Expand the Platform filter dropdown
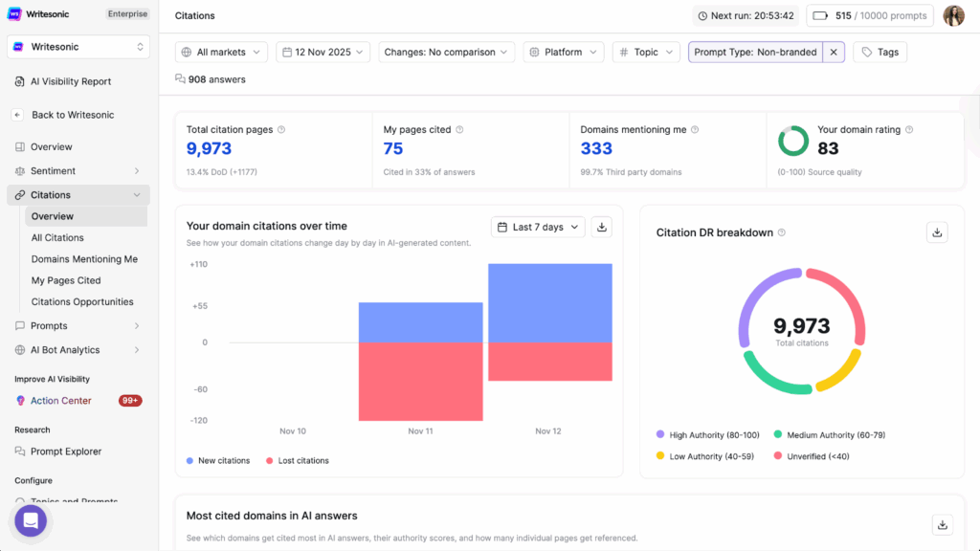980x551 pixels. pos(563,52)
